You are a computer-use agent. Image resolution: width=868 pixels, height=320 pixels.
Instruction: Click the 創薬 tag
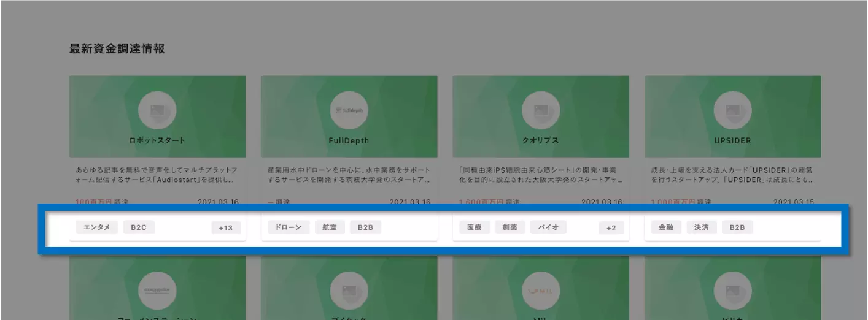[510, 227]
